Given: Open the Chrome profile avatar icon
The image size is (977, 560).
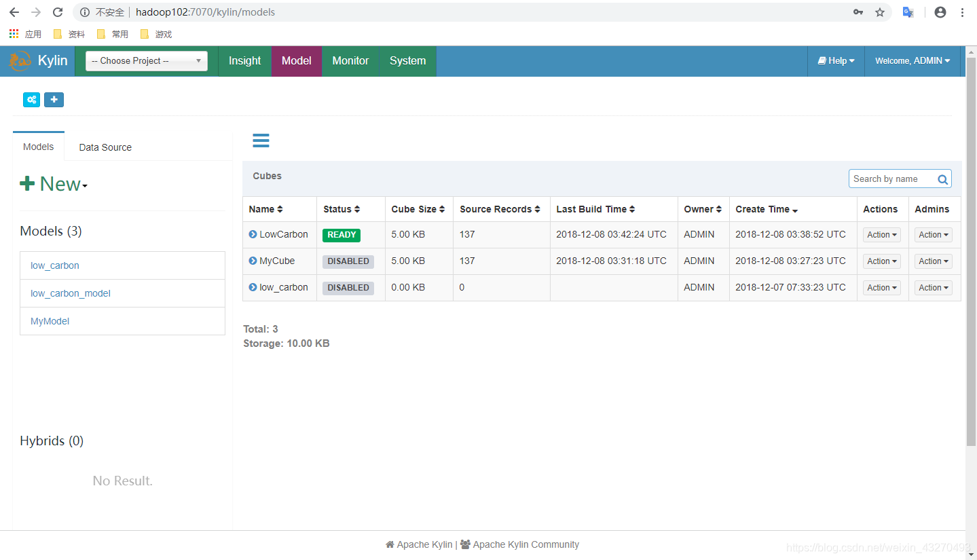Looking at the screenshot, I should pyautogui.click(x=940, y=12).
